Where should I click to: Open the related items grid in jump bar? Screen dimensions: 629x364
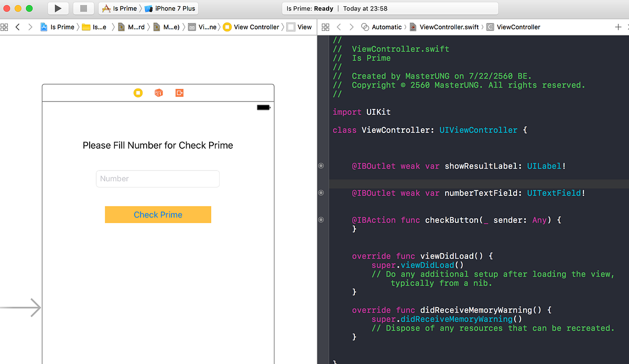tap(325, 27)
